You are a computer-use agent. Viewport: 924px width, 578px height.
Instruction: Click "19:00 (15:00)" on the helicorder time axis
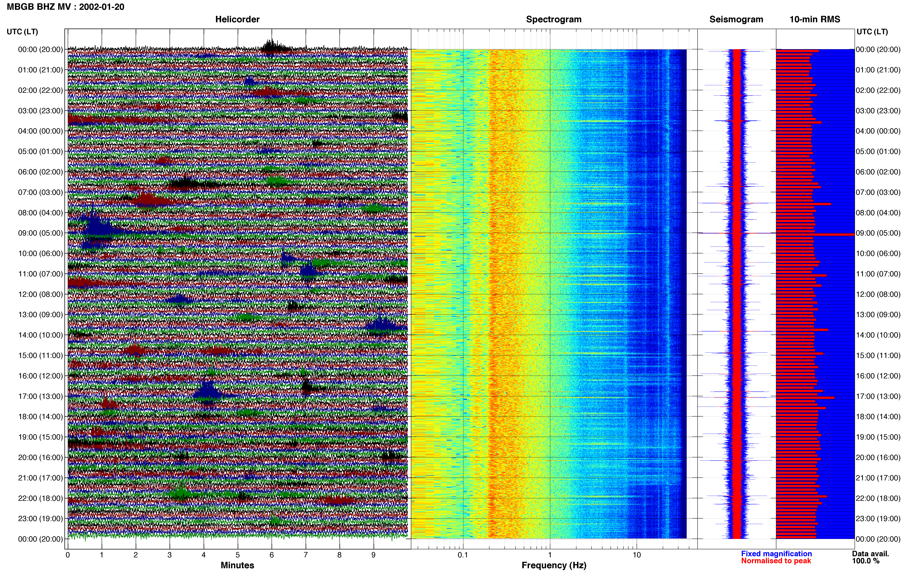(41, 437)
